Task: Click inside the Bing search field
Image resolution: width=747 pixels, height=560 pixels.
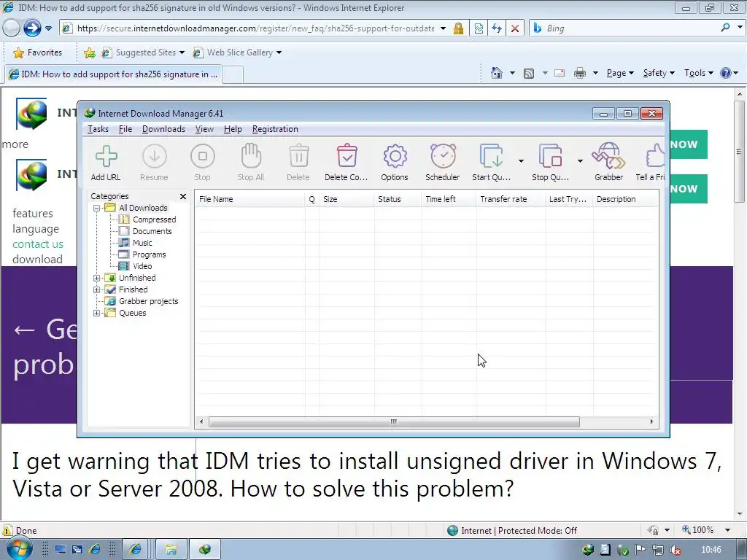Action: tap(629, 28)
